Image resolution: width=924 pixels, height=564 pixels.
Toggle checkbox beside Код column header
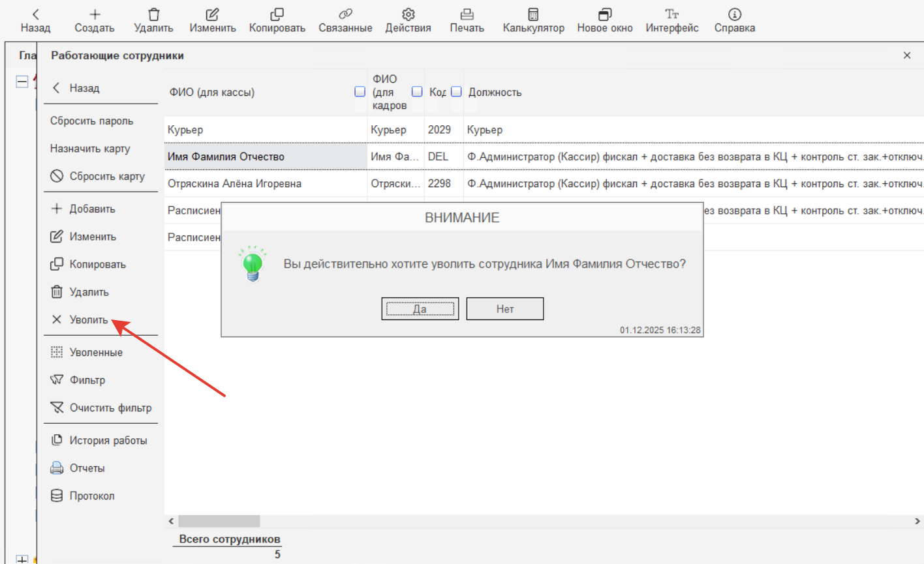tap(456, 92)
